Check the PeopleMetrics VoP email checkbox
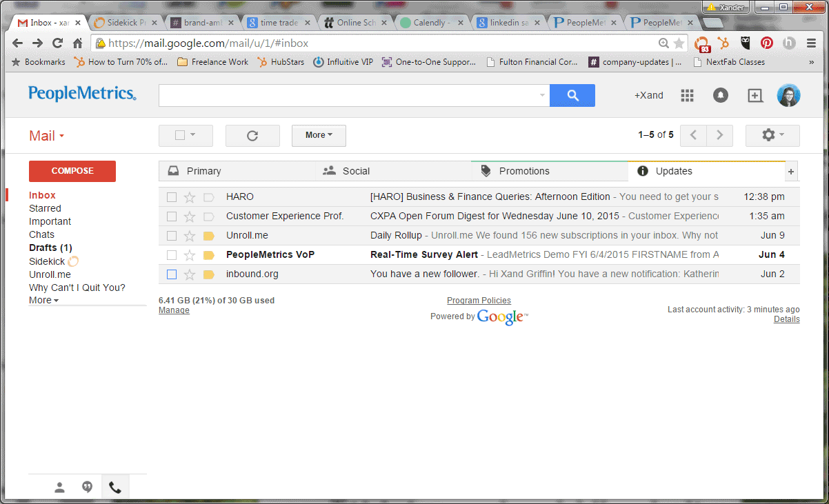 click(x=172, y=255)
